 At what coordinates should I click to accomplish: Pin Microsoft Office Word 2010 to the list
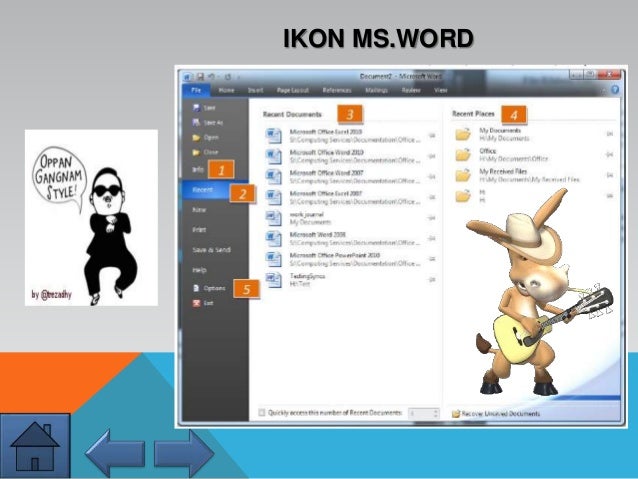[x=432, y=156]
